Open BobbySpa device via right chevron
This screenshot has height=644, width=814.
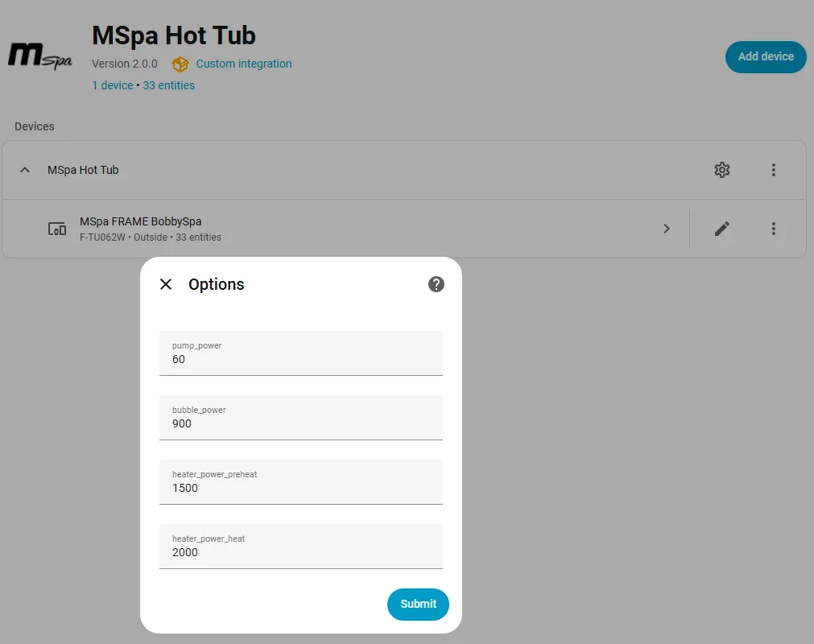pyautogui.click(x=667, y=229)
